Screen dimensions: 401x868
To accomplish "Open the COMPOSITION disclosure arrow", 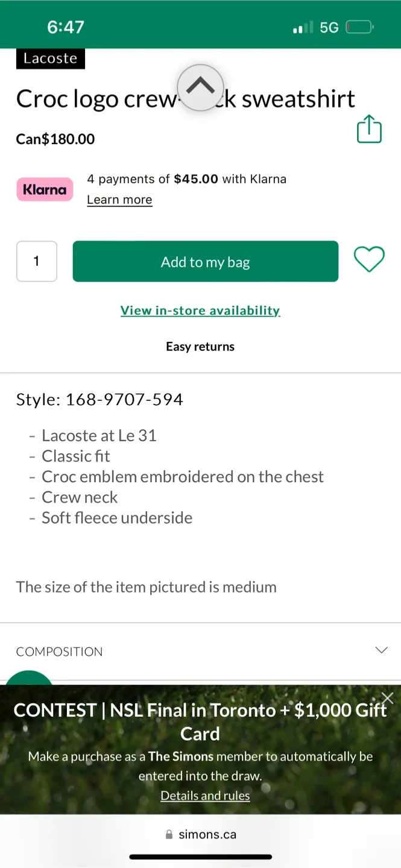I will click(x=381, y=650).
